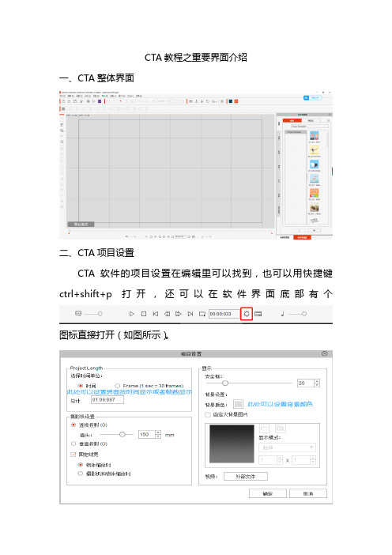This screenshot has width=392, height=555.
Task: Click the purple square icon in CTA toolbar
Action: 100,101
